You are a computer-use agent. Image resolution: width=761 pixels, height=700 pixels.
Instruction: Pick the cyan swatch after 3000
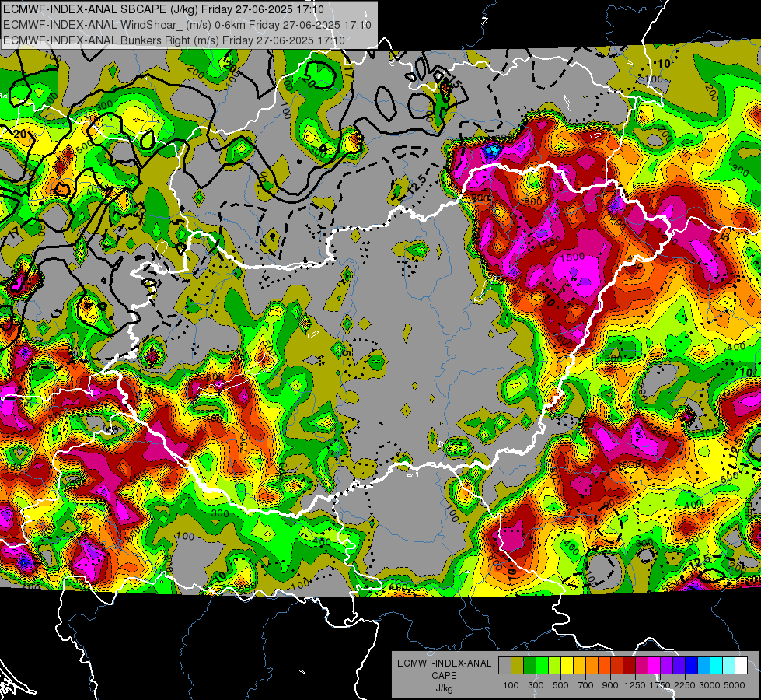(x=717, y=665)
